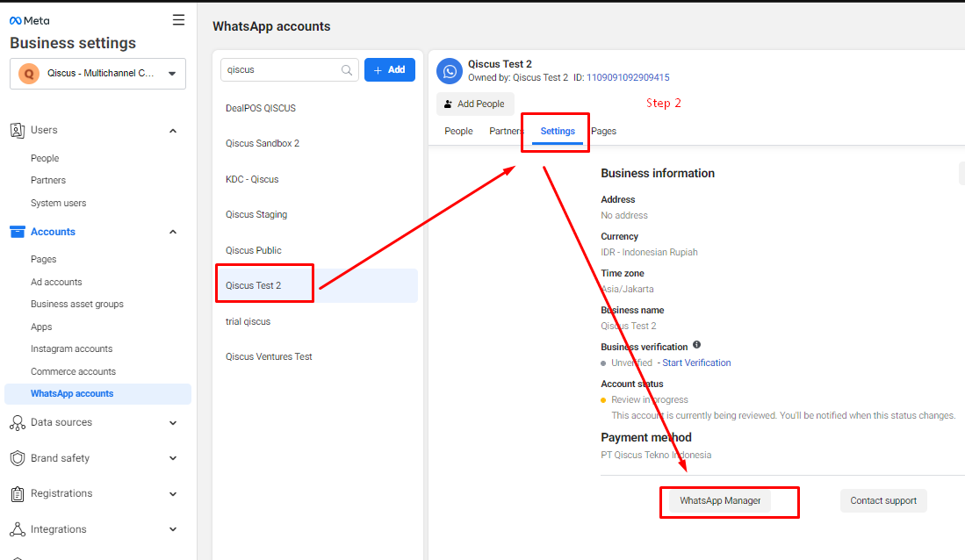Click the search field containing qiscus
The height and width of the screenshot is (560, 965).
point(279,70)
